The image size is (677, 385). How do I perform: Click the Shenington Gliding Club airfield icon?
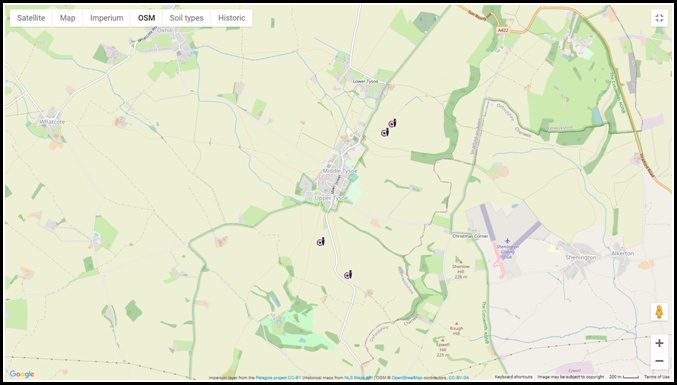point(507,240)
